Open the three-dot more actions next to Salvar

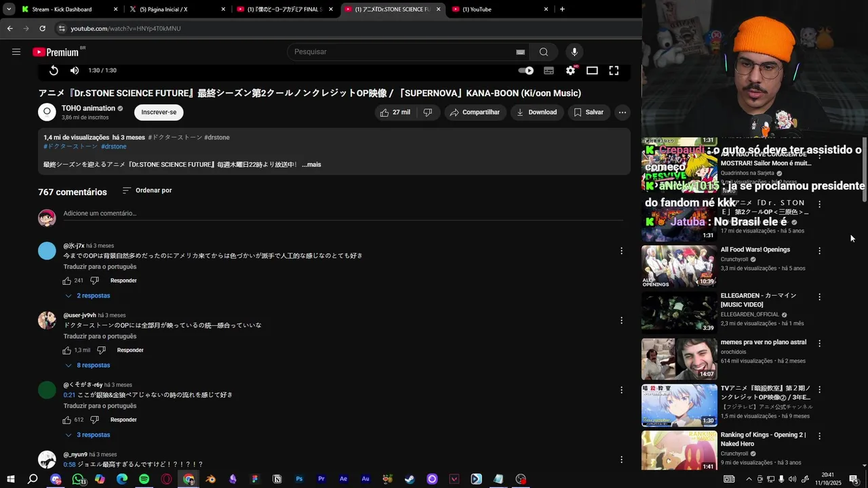623,113
